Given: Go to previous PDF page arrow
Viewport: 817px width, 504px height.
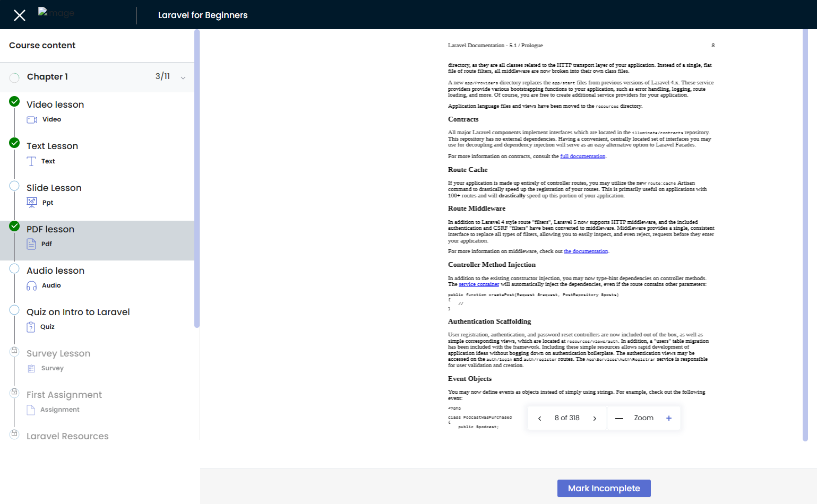Looking at the screenshot, I should tap(539, 419).
